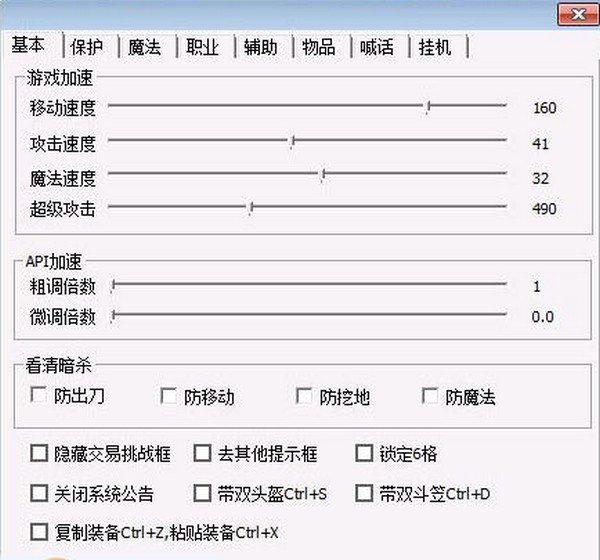Click the 超级攻击 slider thumb
The image size is (600, 560).
coord(251,208)
